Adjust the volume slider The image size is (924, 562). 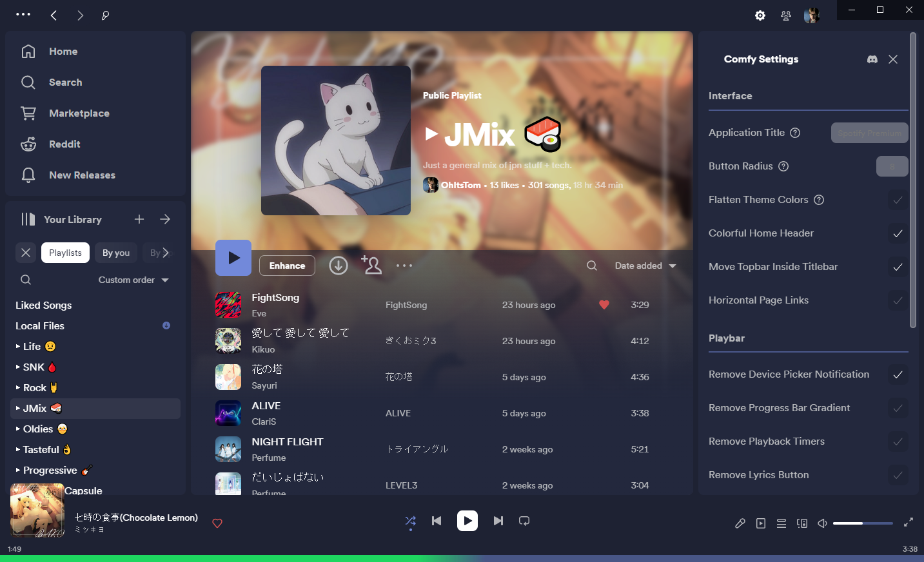863,523
